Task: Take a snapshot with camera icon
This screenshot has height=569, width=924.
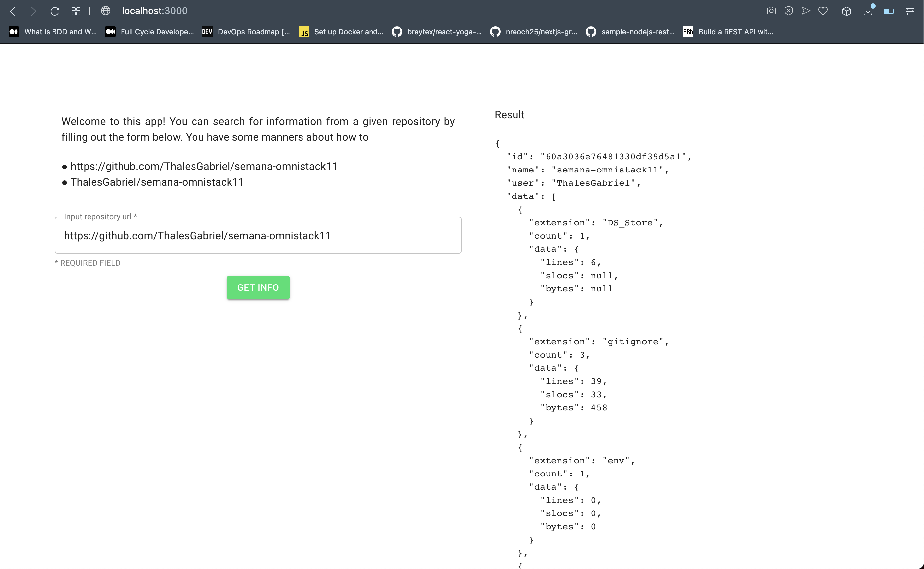Action: 771,11
